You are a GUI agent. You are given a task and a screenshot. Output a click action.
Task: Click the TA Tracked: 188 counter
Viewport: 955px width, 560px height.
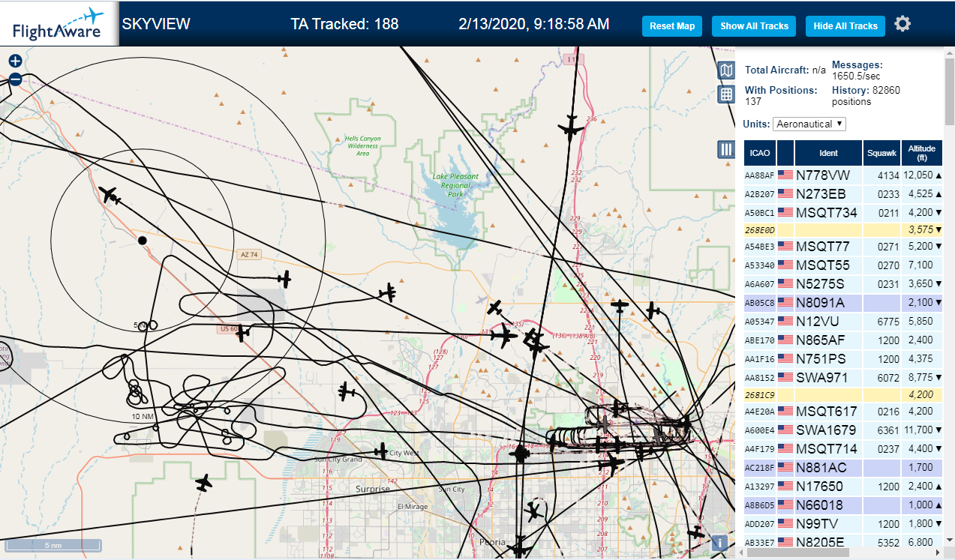click(344, 24)
